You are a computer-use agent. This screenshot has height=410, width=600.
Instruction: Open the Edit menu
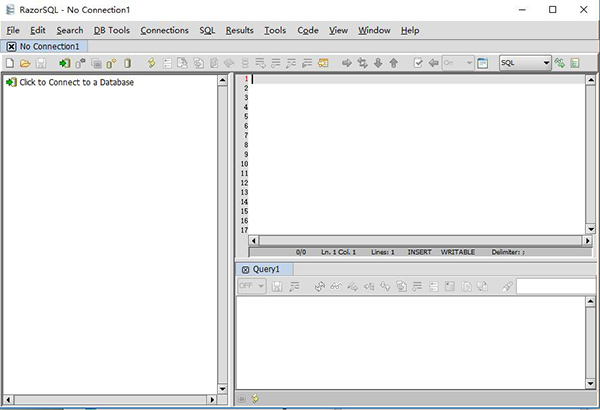[38, 30]
